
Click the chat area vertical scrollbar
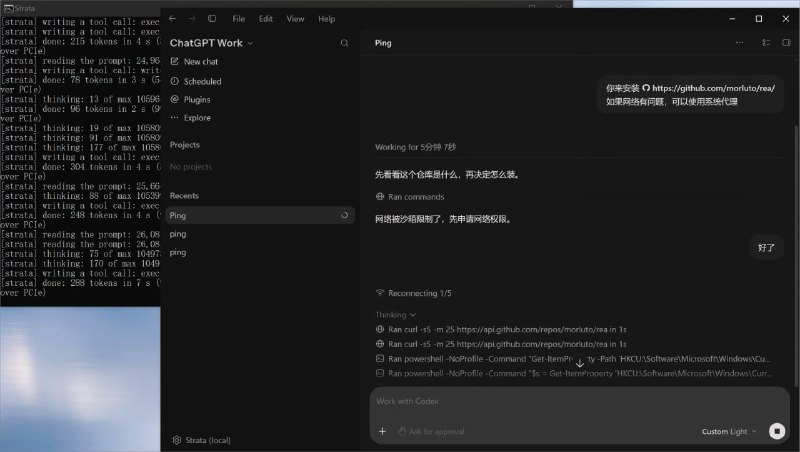coord(796,255)
